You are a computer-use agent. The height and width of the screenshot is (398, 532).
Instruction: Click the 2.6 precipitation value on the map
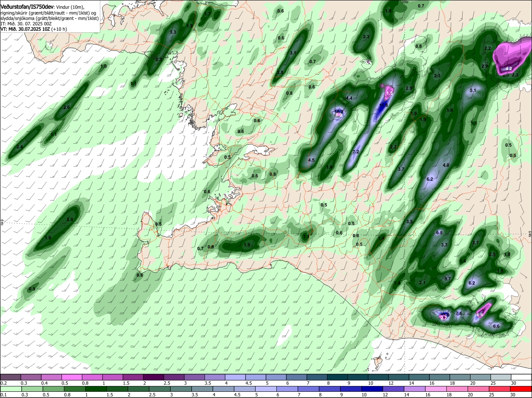click(x=66, y=107)
